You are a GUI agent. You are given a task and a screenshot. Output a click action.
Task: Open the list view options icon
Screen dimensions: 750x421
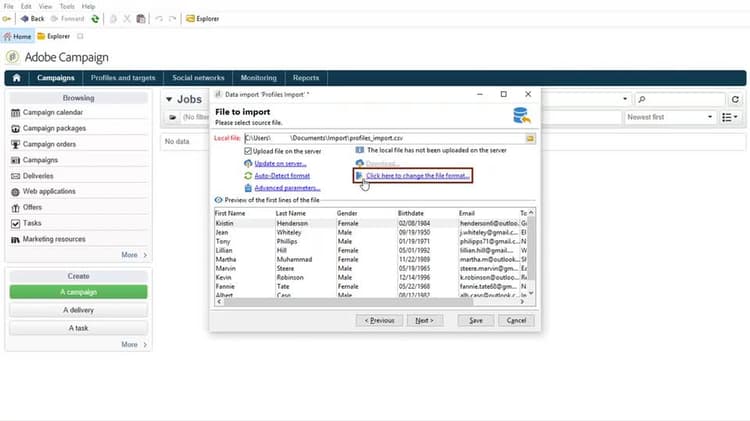(x=729, y=117)
